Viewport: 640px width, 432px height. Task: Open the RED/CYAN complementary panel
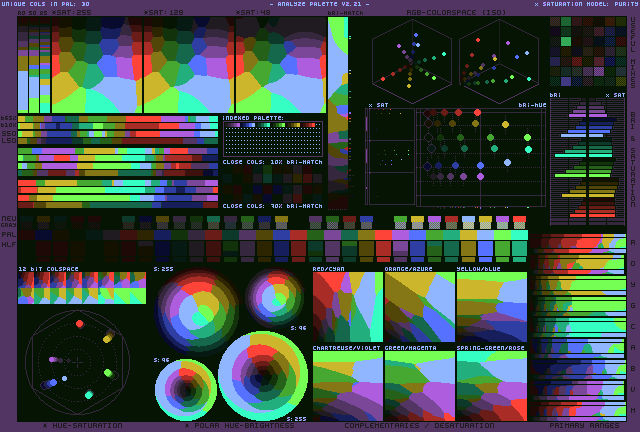pyautogui.click(x=348, y=307)
